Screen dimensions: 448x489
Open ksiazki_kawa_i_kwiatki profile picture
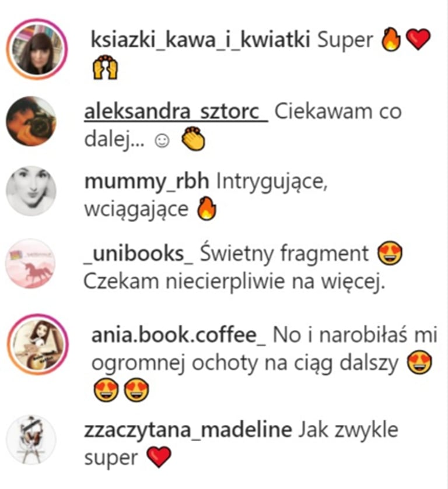pos(37,50)
